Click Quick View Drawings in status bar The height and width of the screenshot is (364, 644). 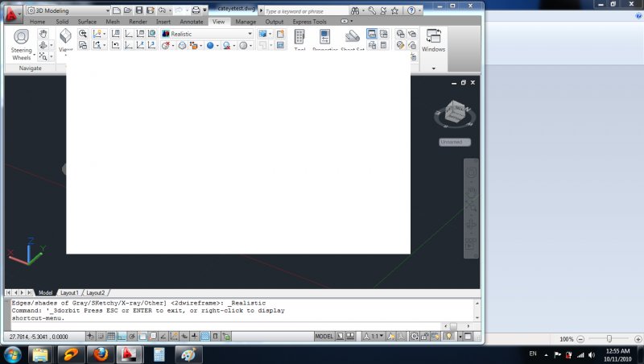click(350, 337)
